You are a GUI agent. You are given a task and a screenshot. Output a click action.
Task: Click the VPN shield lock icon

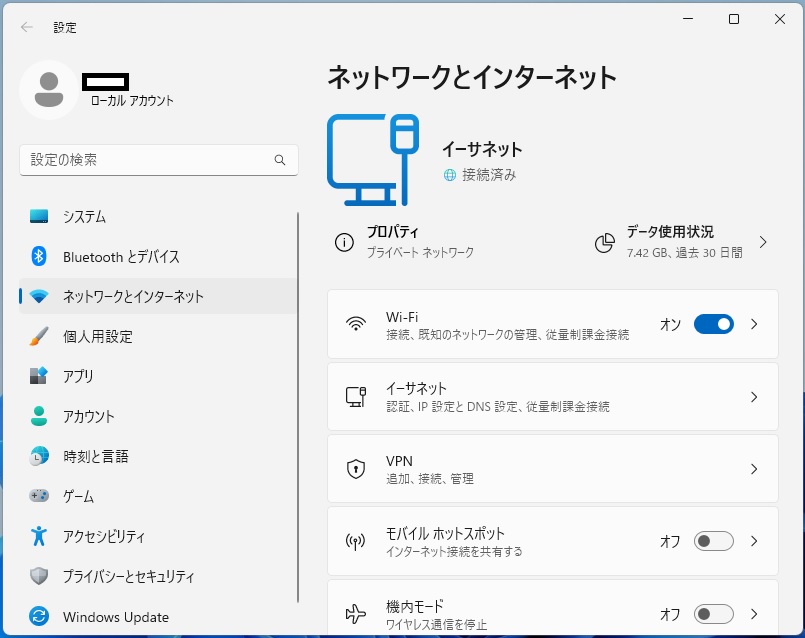(x=356, y=469)
